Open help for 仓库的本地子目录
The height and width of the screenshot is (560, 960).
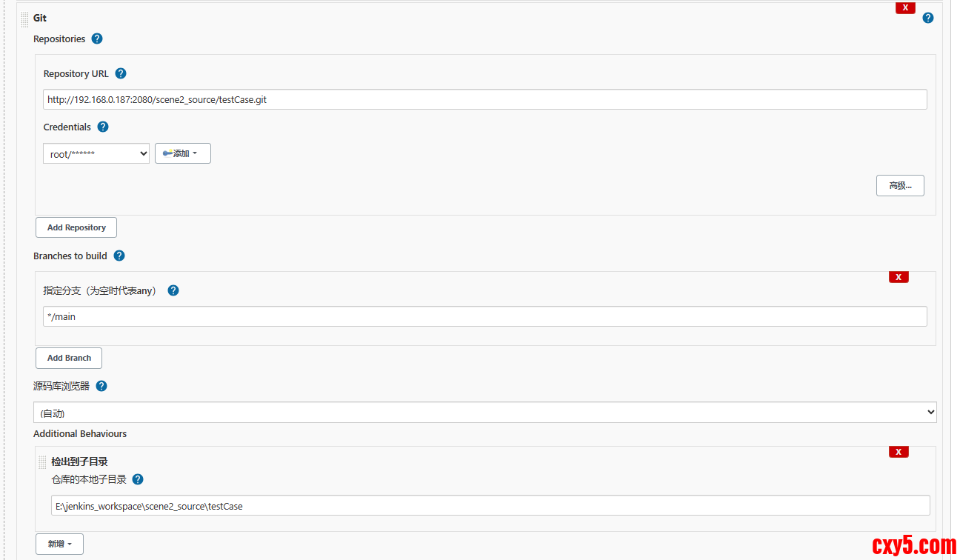pyautogui.click(x=138, y=479)
